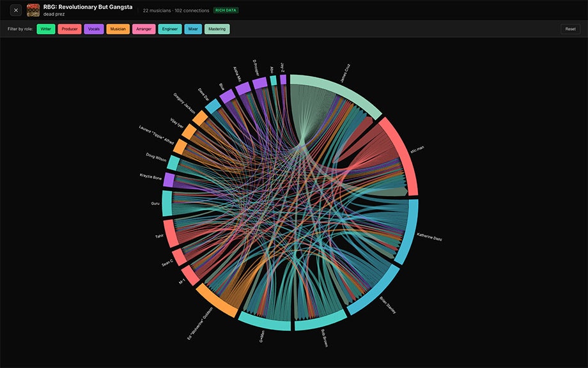This screenshot has width=588, height=368.
Task: Click the 'M-1' name label
Action: click(182, 281)
